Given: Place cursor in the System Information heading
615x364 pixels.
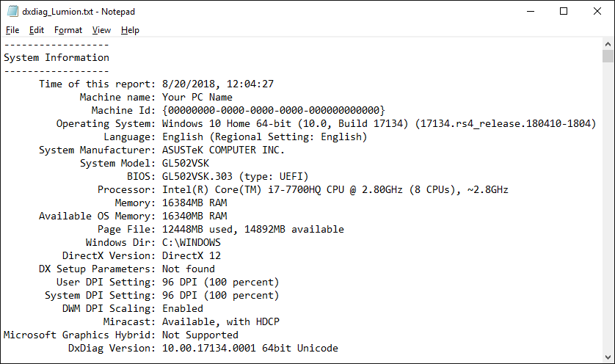Looking at the screenshot, I should (x=57, y=57).
